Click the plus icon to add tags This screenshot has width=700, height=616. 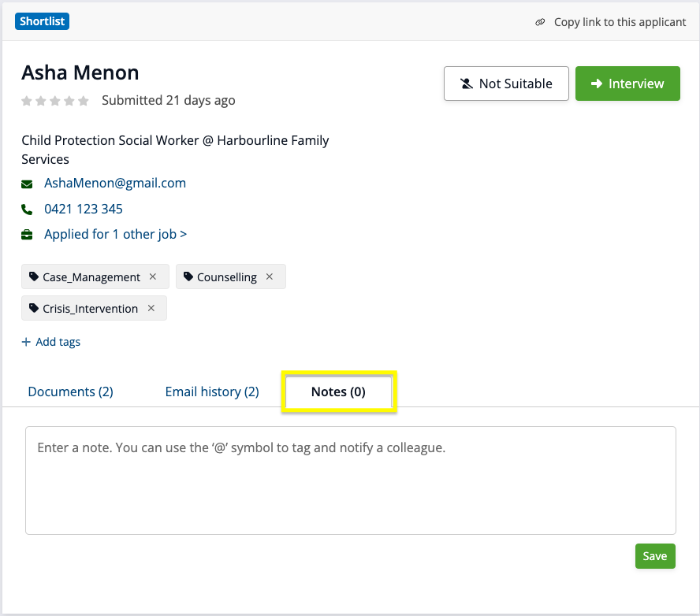click(26, 342)
